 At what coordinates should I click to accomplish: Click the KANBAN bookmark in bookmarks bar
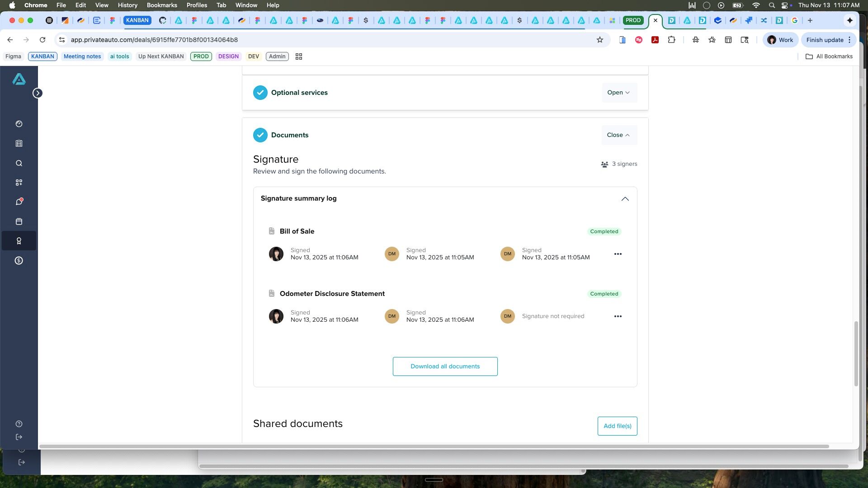42,56
